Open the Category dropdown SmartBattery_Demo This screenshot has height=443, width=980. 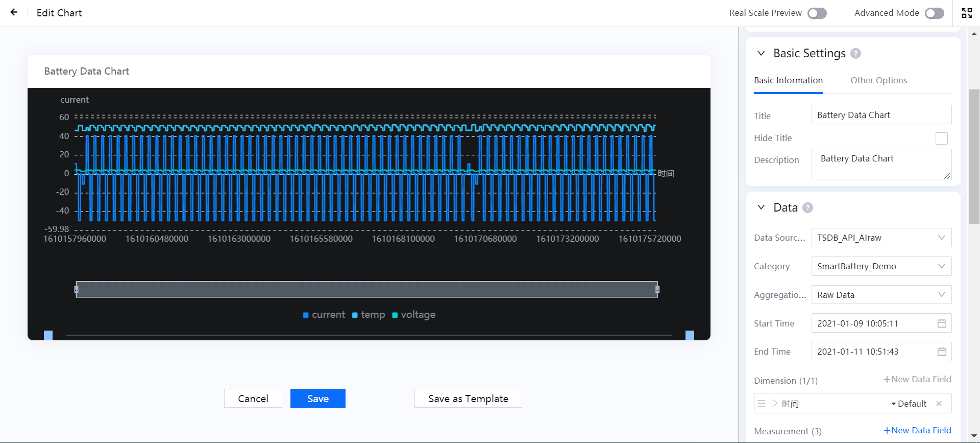881,266
